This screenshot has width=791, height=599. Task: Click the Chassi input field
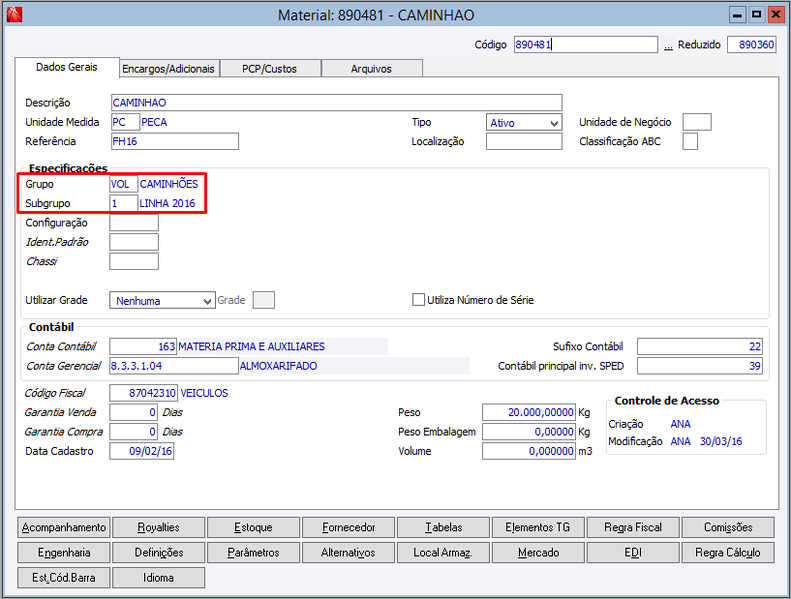tap(134, 261)
